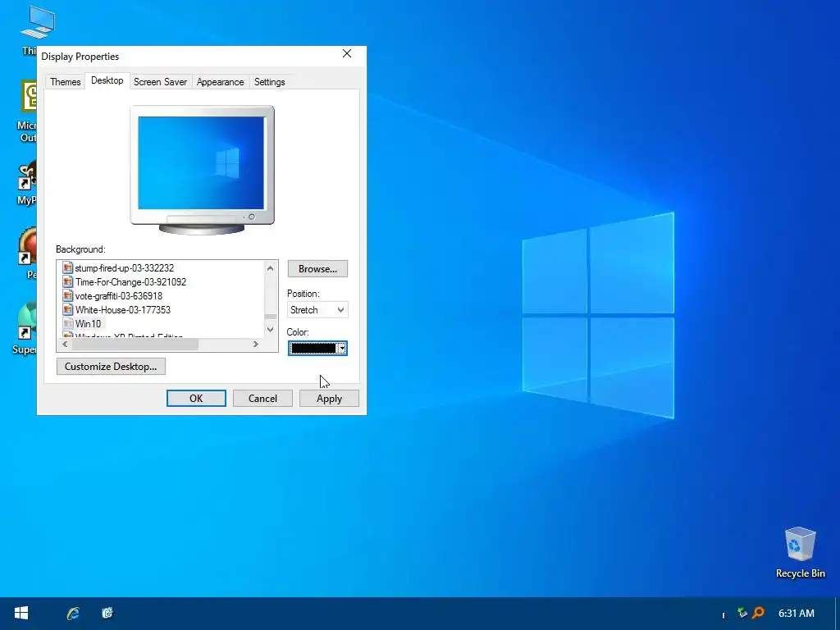
Task: Select the Win10 background entry
Action: pos(88,323)
